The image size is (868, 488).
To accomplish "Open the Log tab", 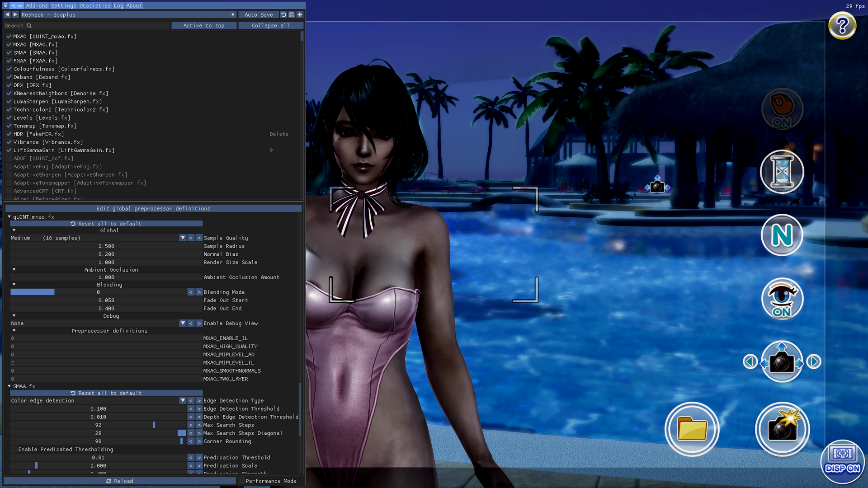I will point(118,5).
